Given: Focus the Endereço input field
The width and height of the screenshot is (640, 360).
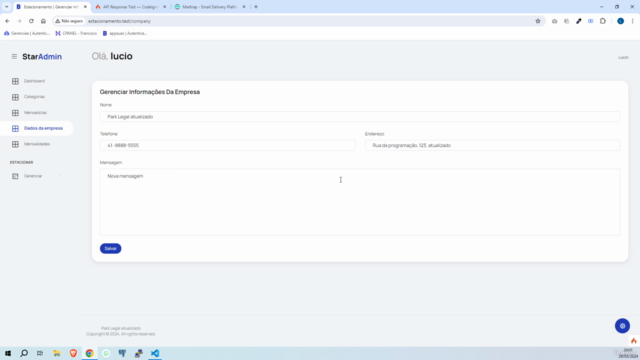Looking at the screenshot, I should (x=493, y=145).
